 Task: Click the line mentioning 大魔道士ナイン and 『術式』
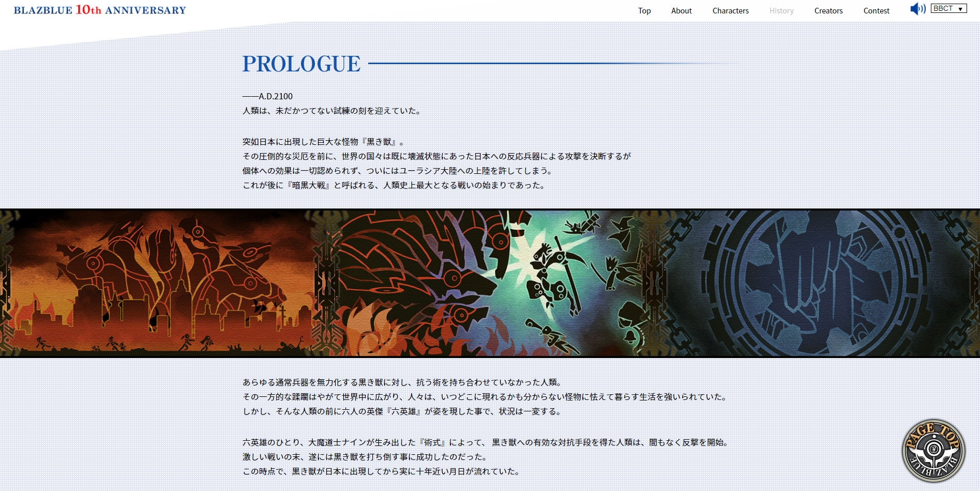click(x=487, y=442)
